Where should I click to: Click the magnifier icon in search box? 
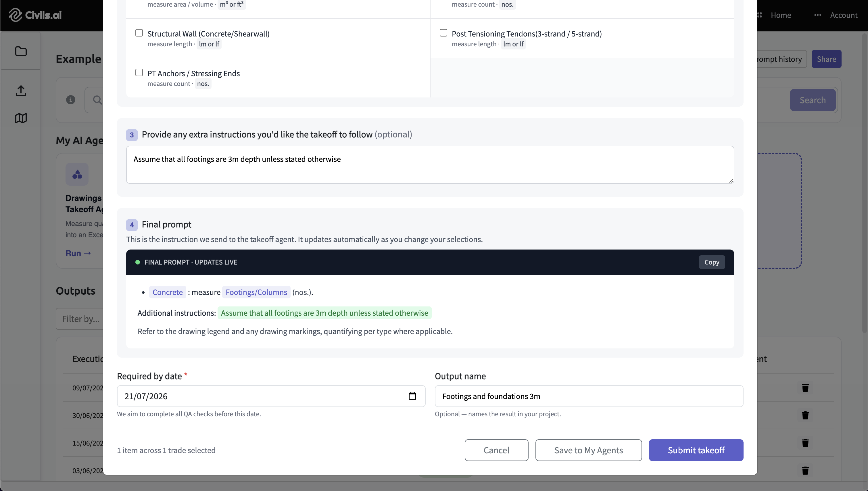point(97,100)
